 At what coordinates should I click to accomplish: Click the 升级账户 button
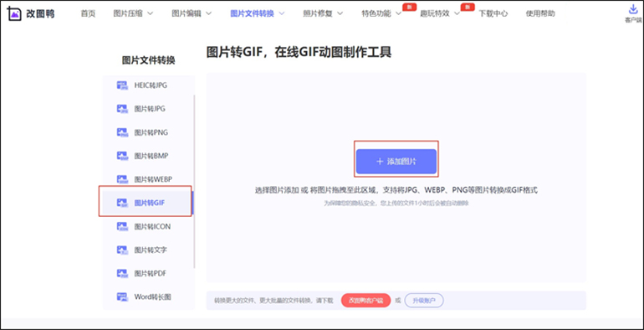pyautogui.click(x=424, y=301)
